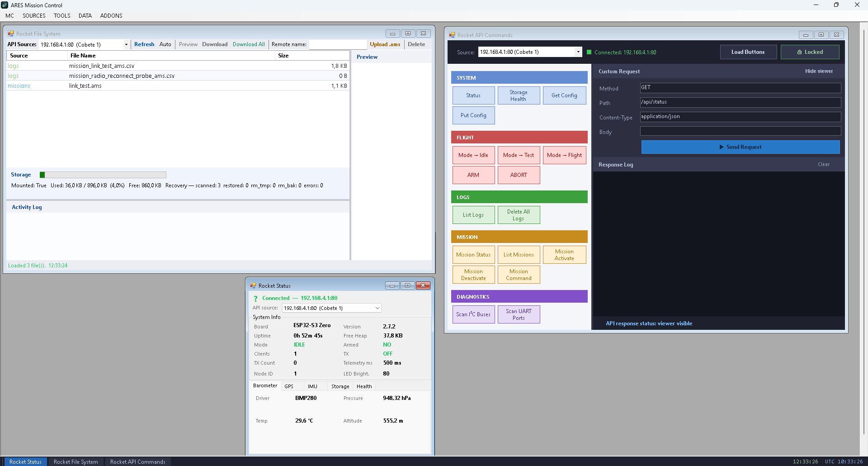This screenshot has height=466, width=868.
Task: Click the Mission Deactivate button
Action: tap(473, 275)
